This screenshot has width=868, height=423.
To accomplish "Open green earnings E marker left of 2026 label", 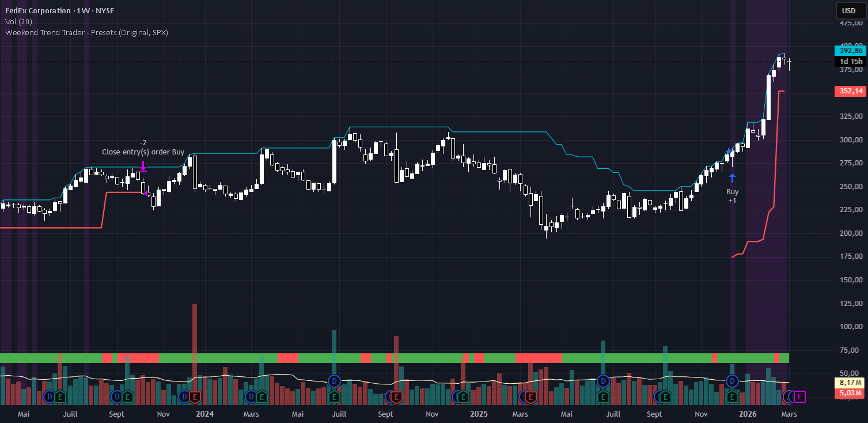I will (x=732, y=397).
